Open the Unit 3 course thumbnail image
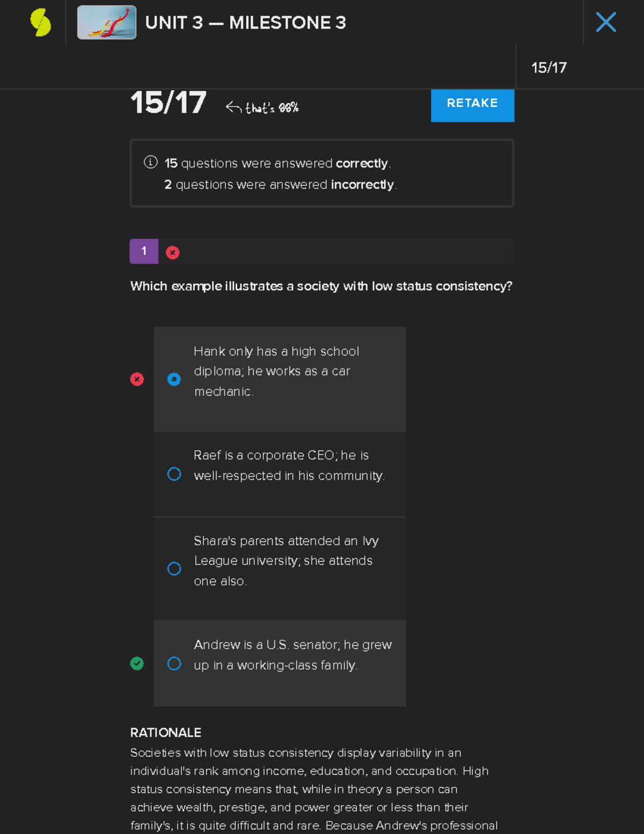 106,23
